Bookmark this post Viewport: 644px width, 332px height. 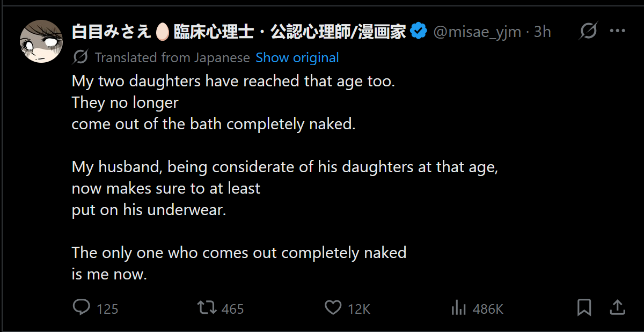[584, 307]
